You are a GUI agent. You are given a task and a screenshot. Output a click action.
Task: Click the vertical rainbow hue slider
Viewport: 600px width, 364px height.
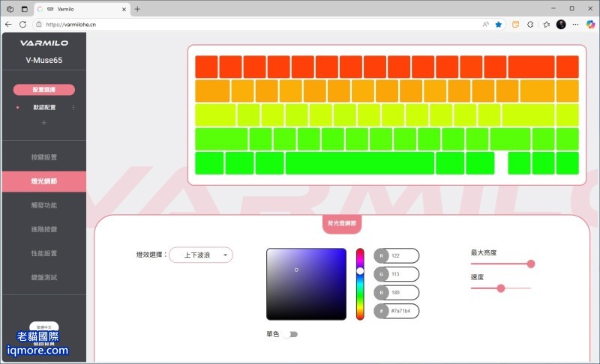point(360,284)
